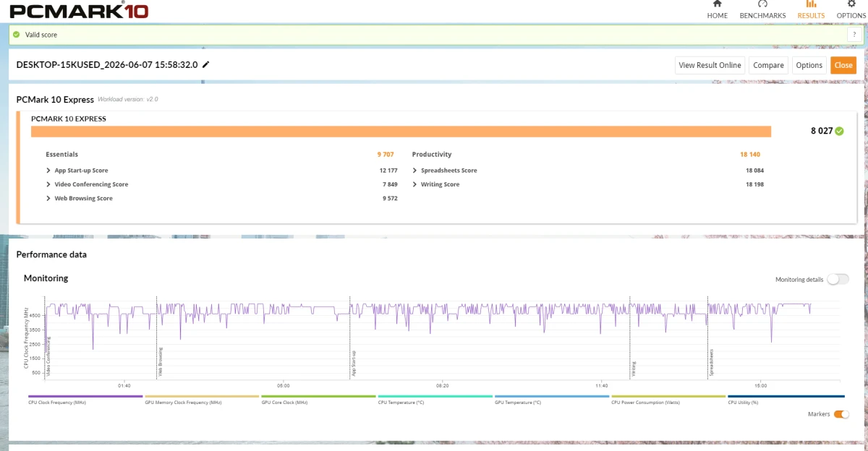Toggle GPU Core Clock legend bar
Viewport: 868px width, 451px height.
[x=318, y=396]
